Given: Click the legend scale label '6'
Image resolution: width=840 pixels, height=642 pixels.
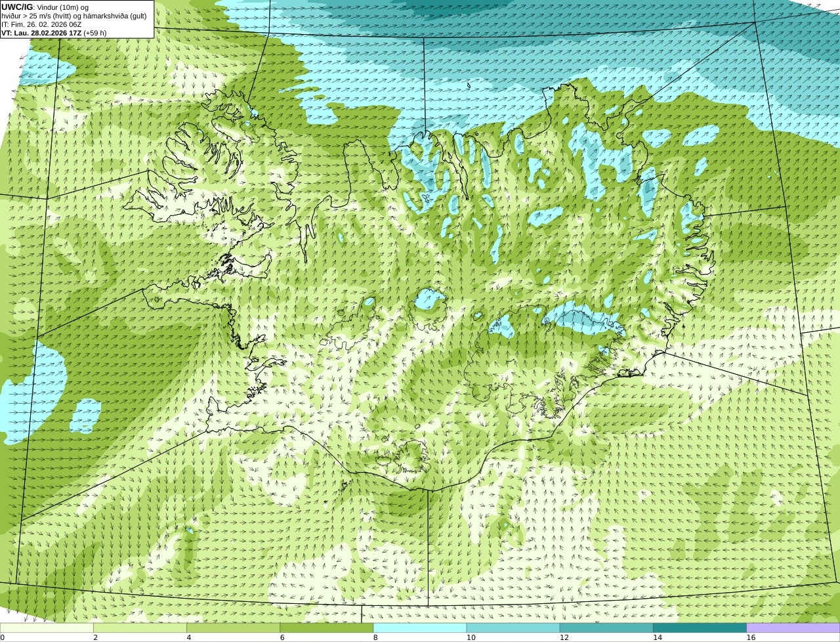Looking at the screenshot, I should coord(282,637).
